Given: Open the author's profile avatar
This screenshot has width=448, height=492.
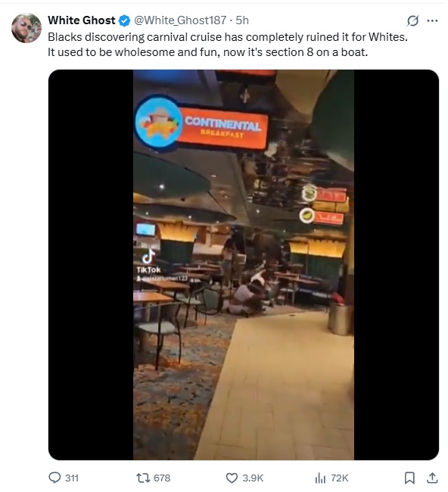Looking at the screenshot, I should point(26,28).
